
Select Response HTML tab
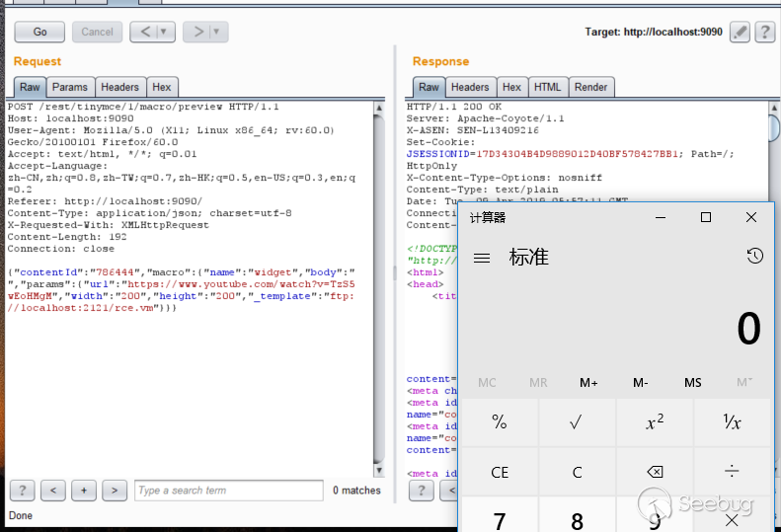tap(547, 87)
